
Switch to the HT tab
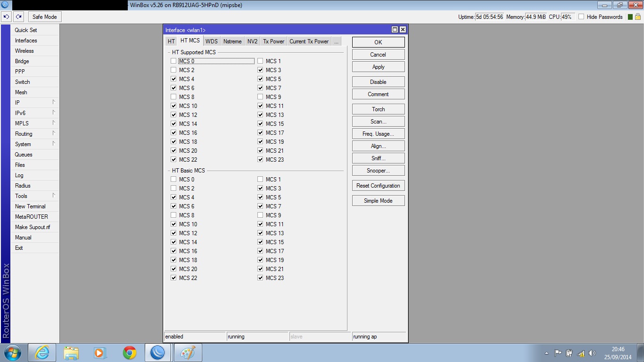click(171, 41)
